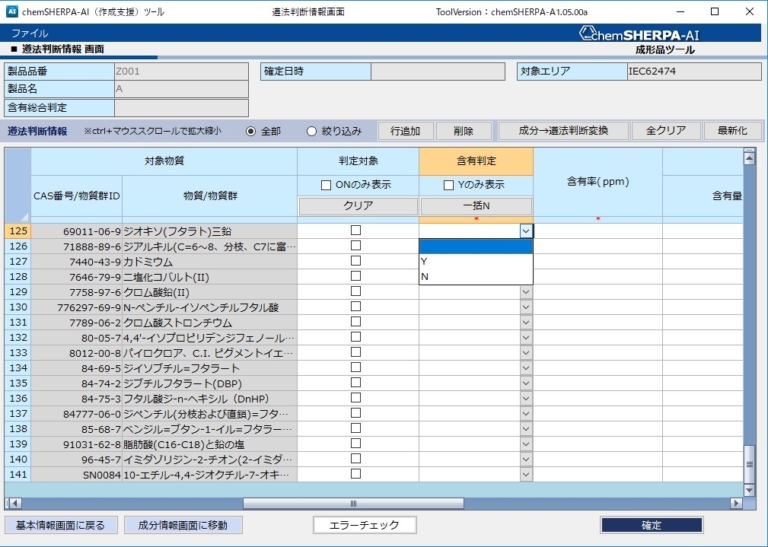768x547 pixels.
Task: Click the 含有総合判定 input field
Action: coord(181,108)
